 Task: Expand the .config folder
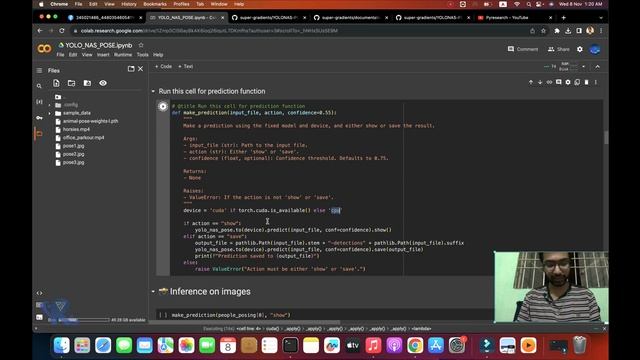(x=50, y=105)
